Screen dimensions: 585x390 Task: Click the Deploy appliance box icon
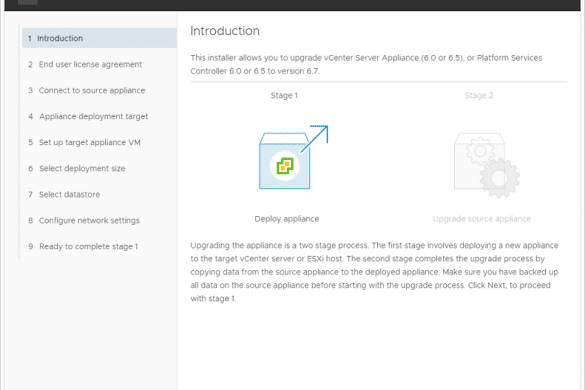point(293,157)
